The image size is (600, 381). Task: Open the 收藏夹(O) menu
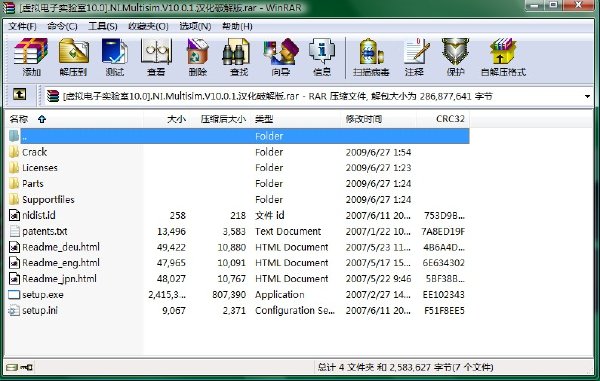pyautogui.click(x=148, y=26)
